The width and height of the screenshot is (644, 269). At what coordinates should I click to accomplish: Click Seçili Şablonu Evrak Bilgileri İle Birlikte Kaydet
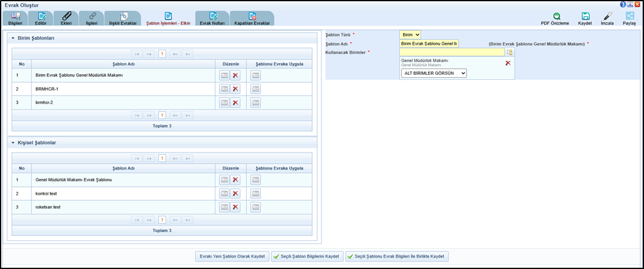[x=397, y=256]
